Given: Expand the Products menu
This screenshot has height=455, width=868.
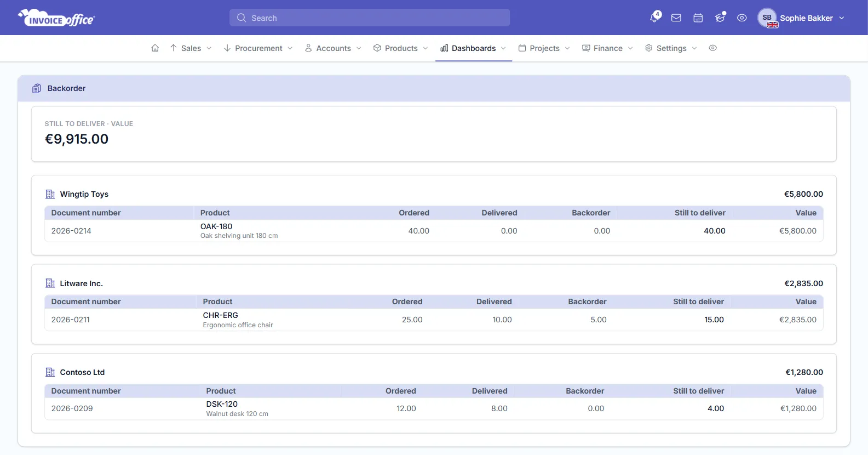Looking at the screenshot, I should click(x=401, y=48).
